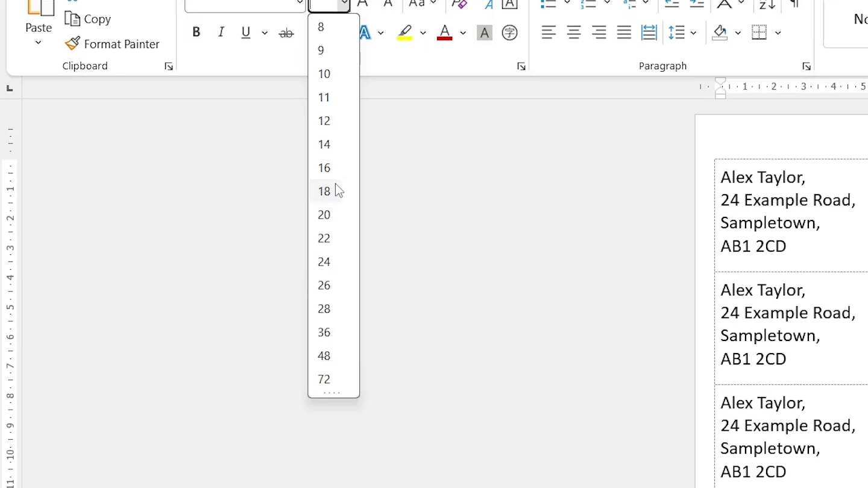Click the Copy button
This screenshot has width=868, height=488.
pyautogui.click(x=88, y=19)
